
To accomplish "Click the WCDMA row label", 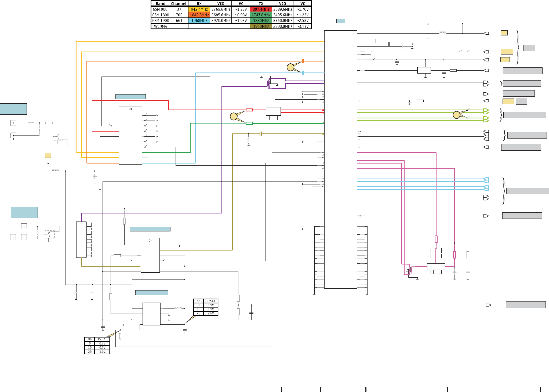I will [161, 26].
